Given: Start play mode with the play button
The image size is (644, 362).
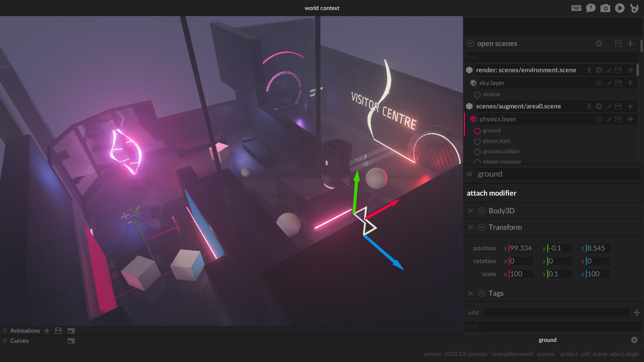Looking at the screenshot, I should [x=620, y=8].
